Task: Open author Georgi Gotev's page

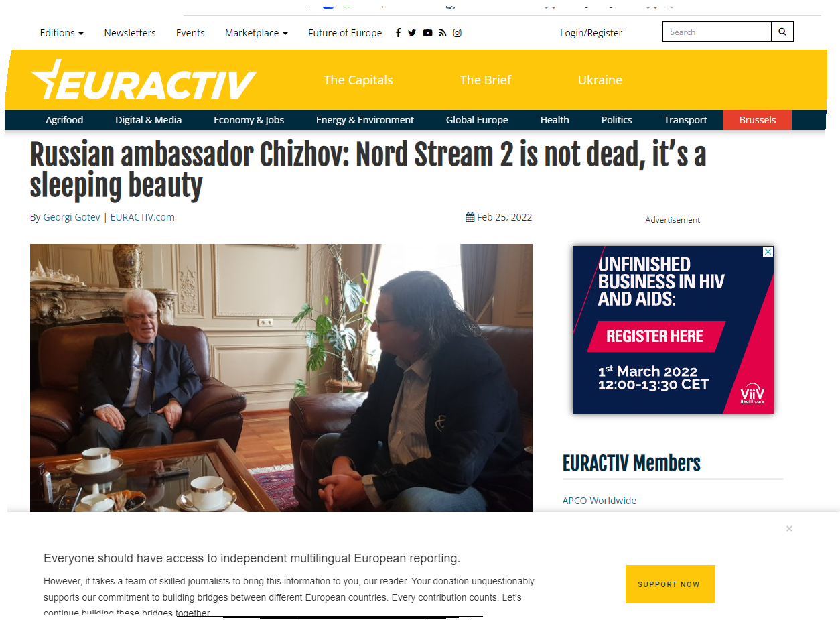Action: pyautogui.click(x=72, y=217)
